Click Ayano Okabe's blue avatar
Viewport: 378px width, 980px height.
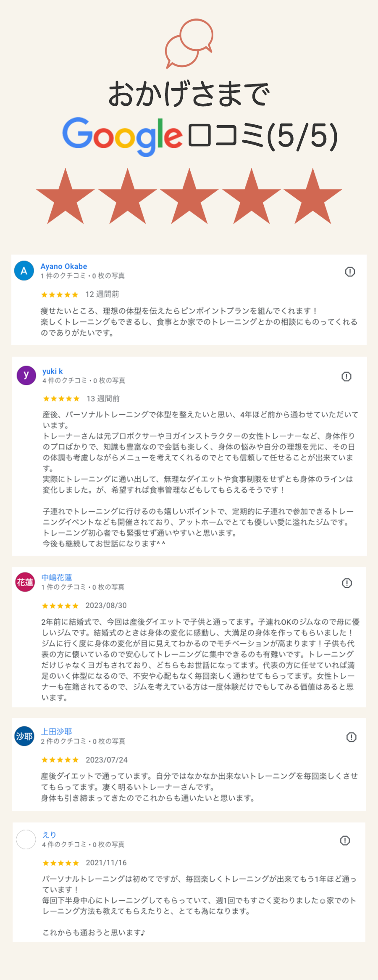click(24, 271)
